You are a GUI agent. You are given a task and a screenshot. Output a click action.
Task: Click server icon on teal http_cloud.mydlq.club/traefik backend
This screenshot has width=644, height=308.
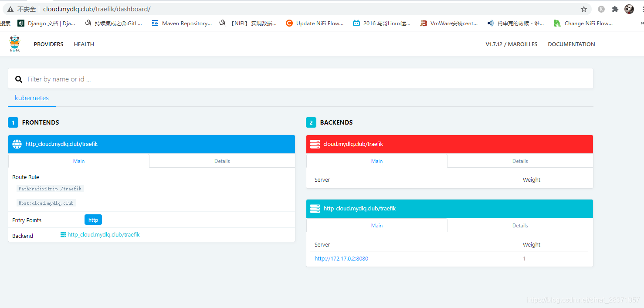point(315,209)
